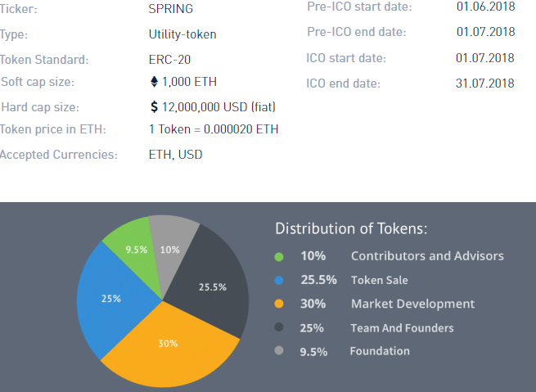Viewport: 536px width, 392px height.
Task: Click the Ethereum icon beside soft cap
Action: (x=153, y=82)
